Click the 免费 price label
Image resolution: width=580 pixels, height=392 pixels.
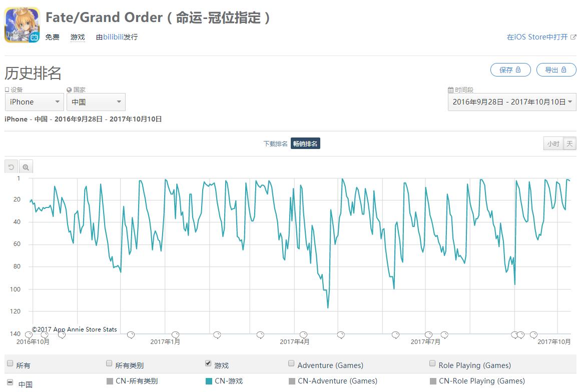52,37
